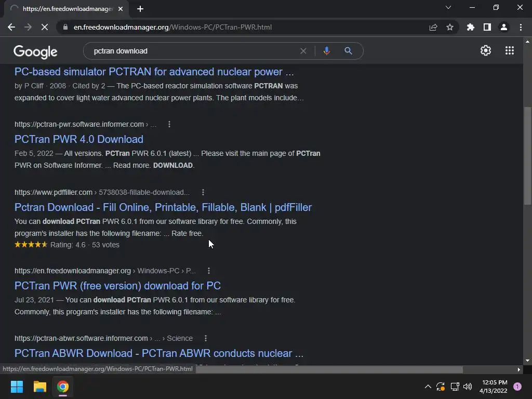Open clock showing 12:05 PM
The height and width of the screenshot is (399, 532).
pos(493,387)
